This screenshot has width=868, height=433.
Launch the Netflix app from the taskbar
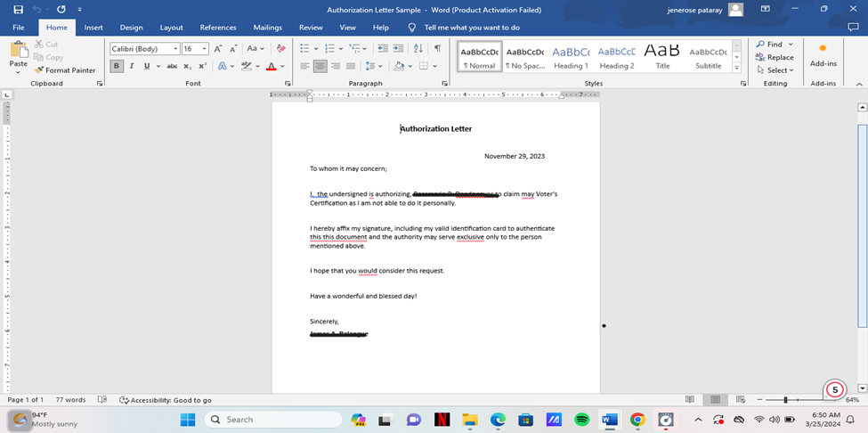[x=442, y=420]
